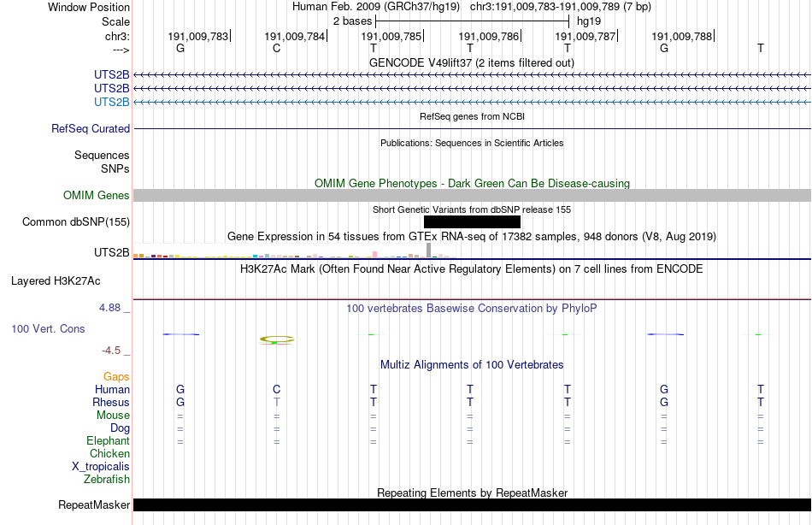
Task: Select the Scale track label
Action: pyautogui.click(x=115, y=21)
